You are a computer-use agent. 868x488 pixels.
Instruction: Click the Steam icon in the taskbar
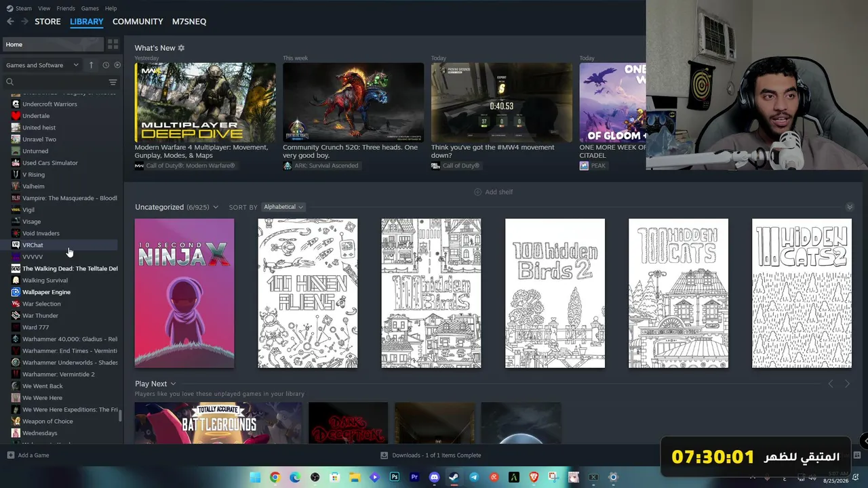(x=454, y=477)
